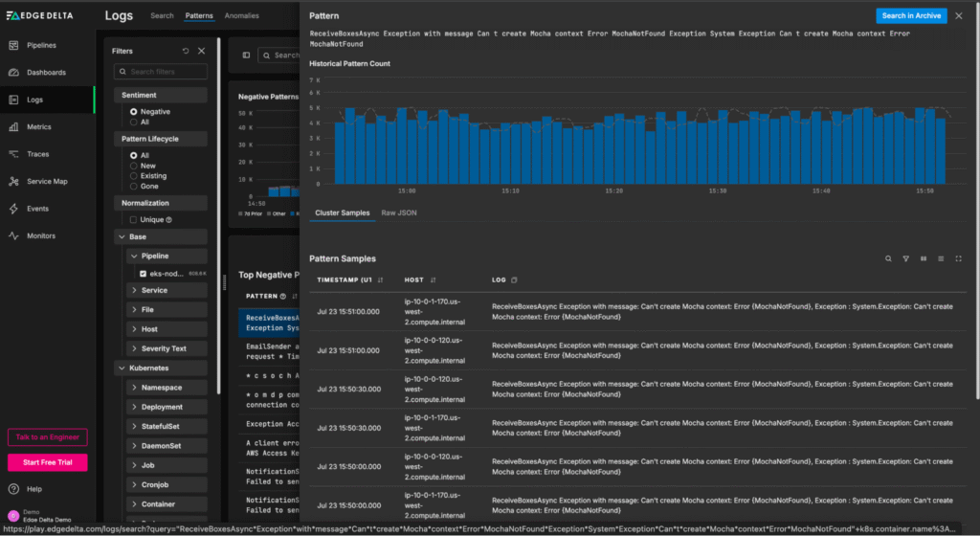This screenshot has width=980, height=536.
Task: Click the columns layout icon in Pattern Samples
Action: [924, 258]
